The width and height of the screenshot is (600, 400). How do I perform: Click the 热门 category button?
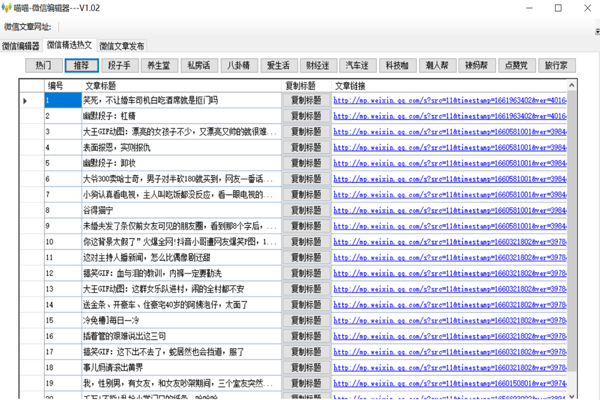43,65
